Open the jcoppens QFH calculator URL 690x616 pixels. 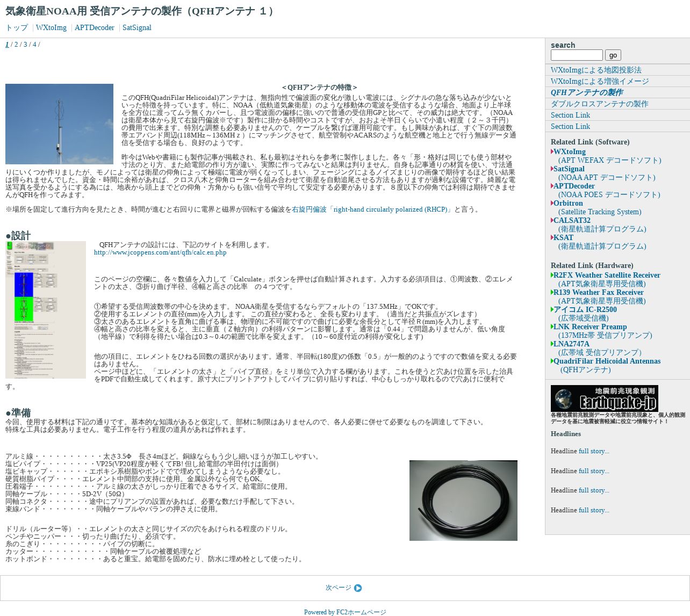tap(160, 252)
